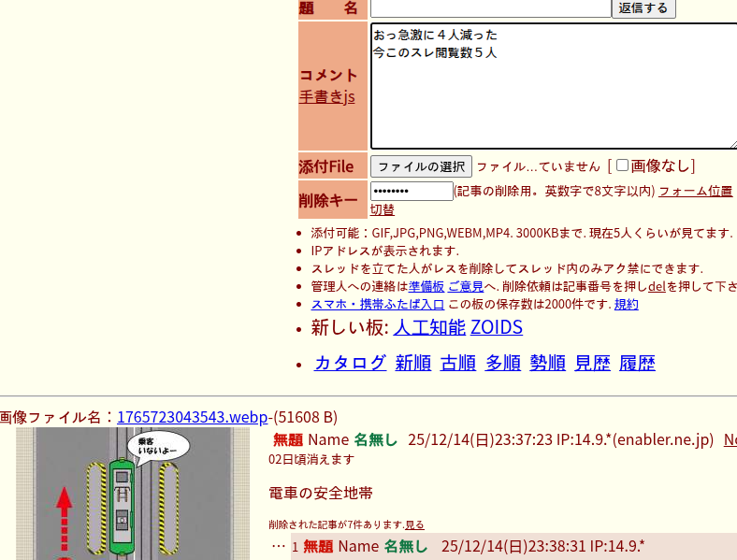Click the tram safety zone thumbnail image
The width and height of the screenshot is (737, 560).
133,494
